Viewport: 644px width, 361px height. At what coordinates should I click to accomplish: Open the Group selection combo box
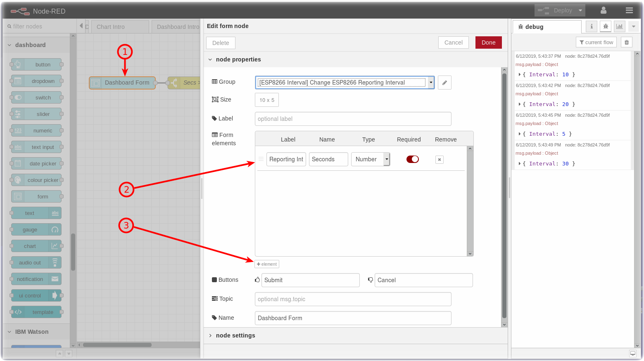[x=345, y=83]
